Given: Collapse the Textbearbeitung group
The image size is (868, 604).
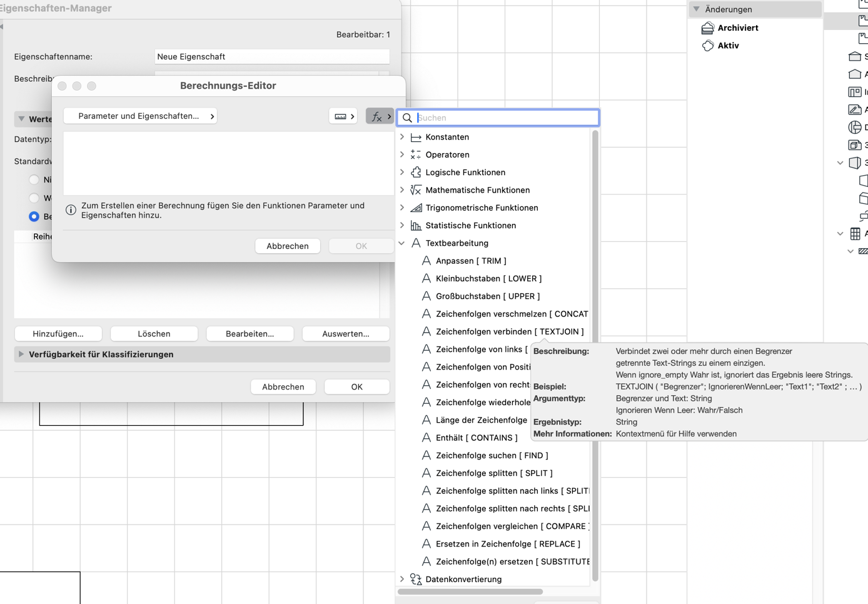Looking at the screenshot, I should 402,243.
